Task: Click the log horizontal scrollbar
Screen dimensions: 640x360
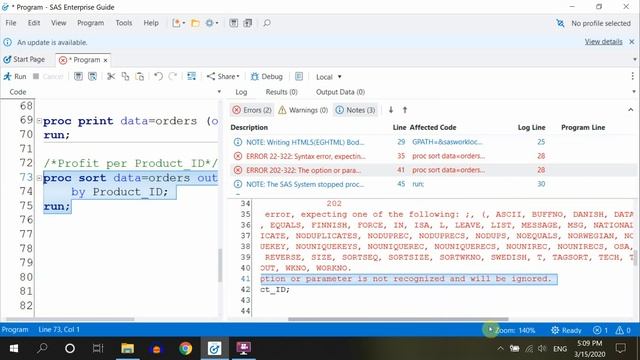Action: coord(398,319)
